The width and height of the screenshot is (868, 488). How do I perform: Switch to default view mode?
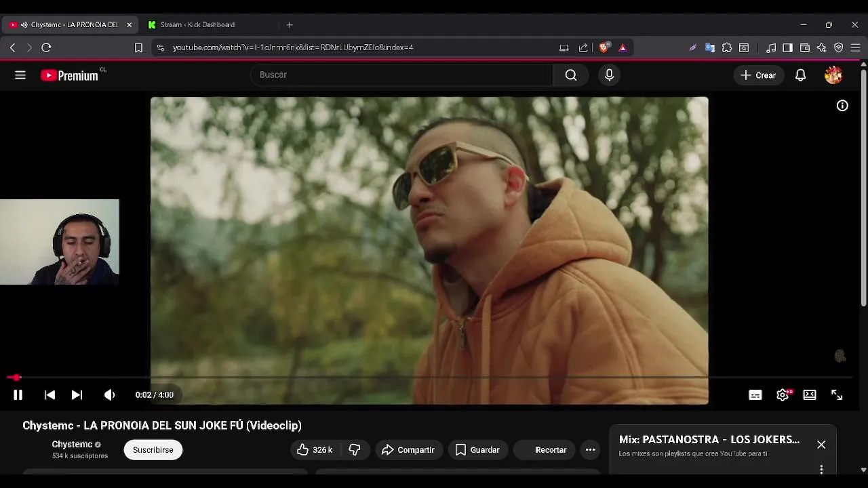(x=810, y=395)
